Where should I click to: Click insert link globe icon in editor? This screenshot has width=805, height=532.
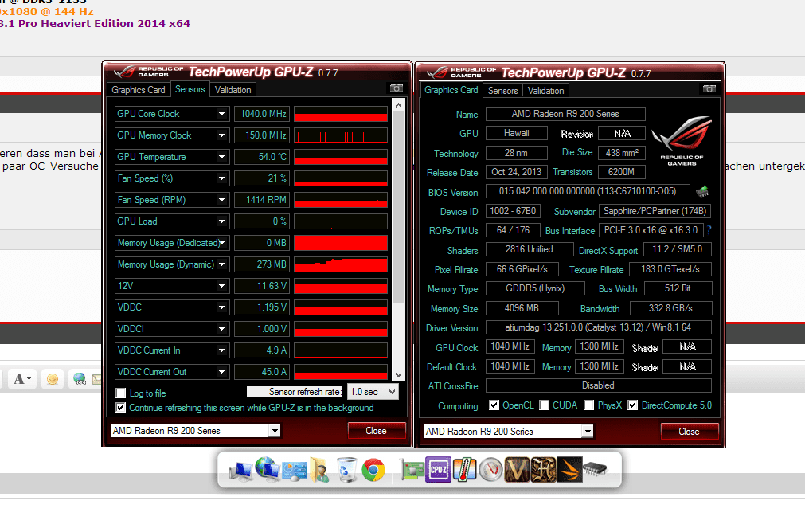(80, 379)
